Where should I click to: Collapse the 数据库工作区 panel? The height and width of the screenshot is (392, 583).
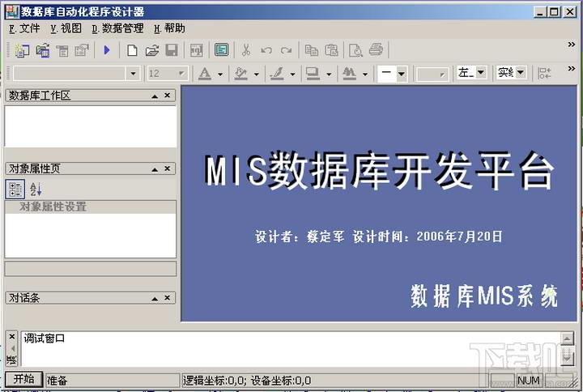[155, 96]
